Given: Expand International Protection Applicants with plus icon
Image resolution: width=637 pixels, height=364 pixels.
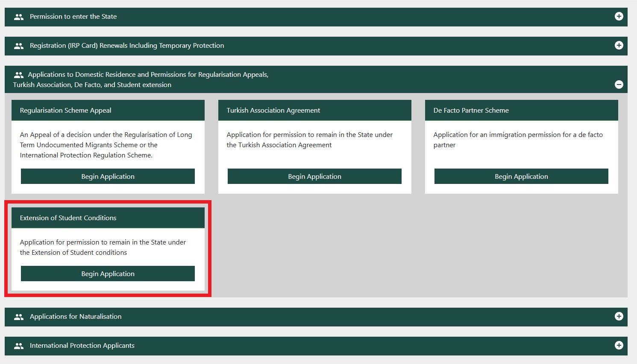Looking at the screenshot, I should (x=619, y=345).
